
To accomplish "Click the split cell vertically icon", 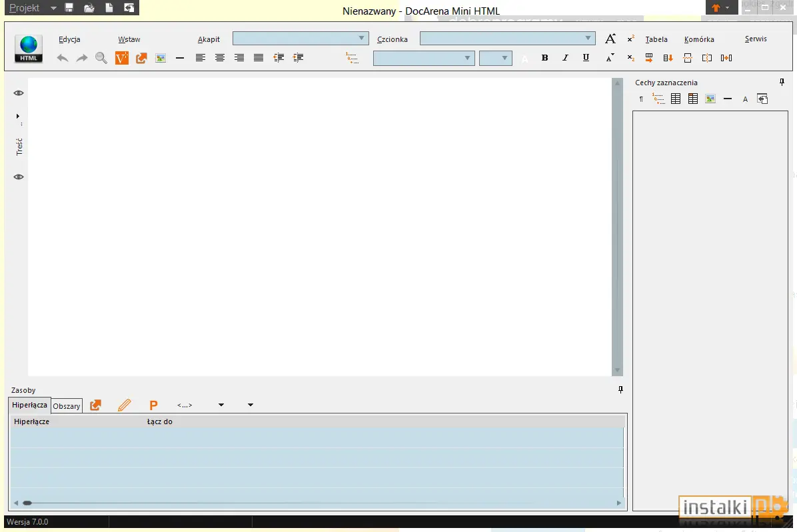I will (x=707, y=58).
